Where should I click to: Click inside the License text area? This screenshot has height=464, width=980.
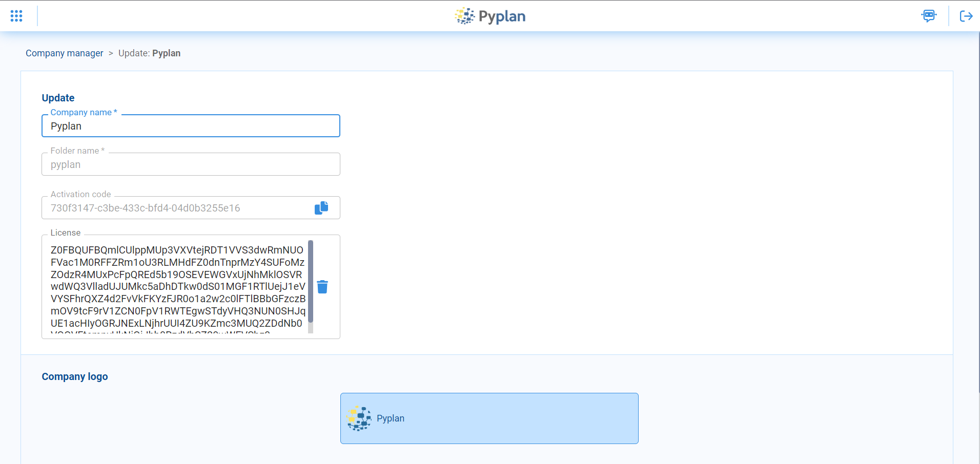(177, 287)
